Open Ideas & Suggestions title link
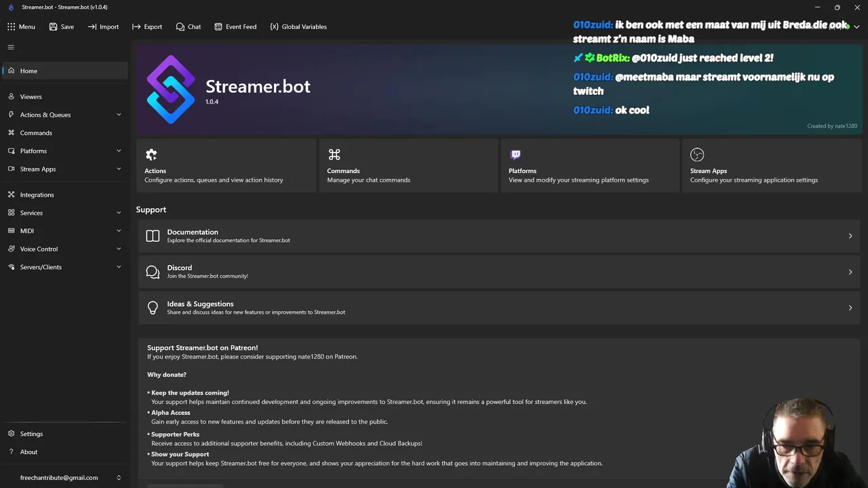The image size is (868, 488). (x=200, y=304)
